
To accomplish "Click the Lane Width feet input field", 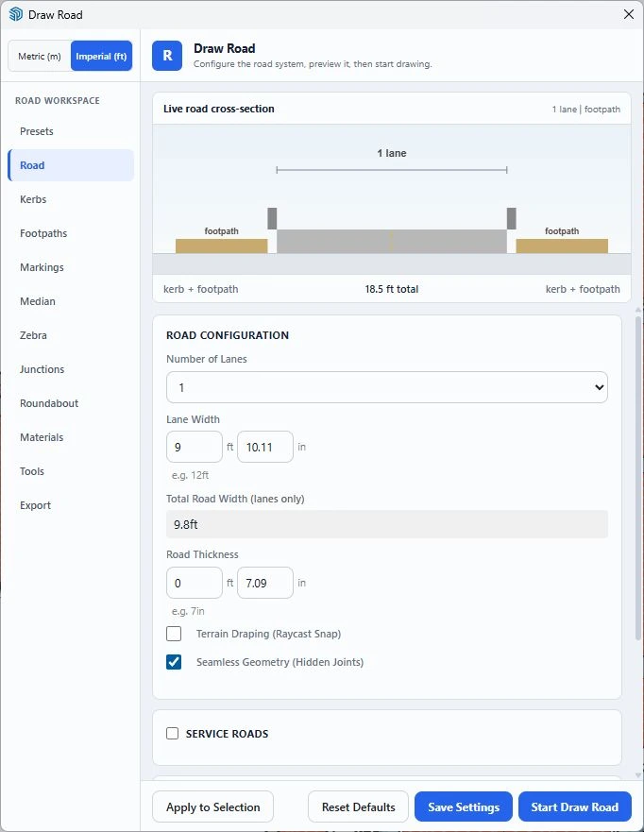I will click(x=195, y=447).
